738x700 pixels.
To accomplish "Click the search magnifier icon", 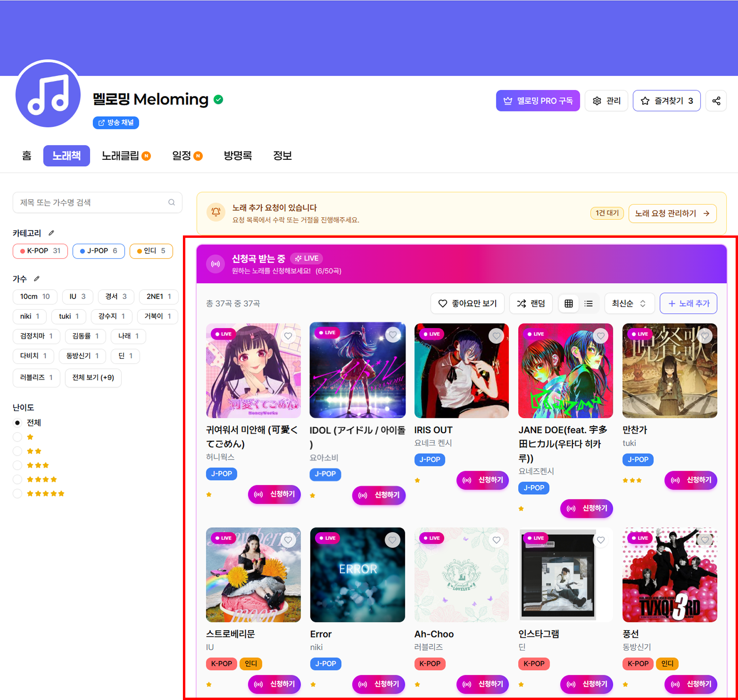I will [171, 203].
